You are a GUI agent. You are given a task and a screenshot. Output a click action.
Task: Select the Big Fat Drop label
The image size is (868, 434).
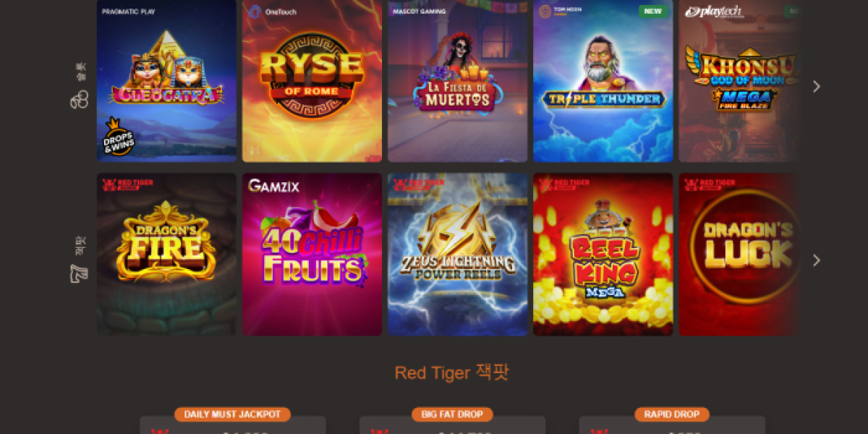[x=452, y=414]
